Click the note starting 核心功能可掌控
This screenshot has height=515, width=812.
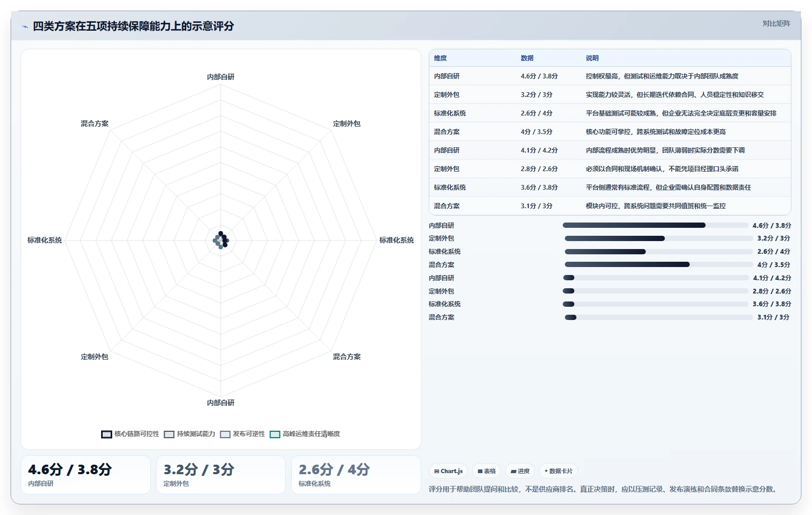click(x=656, y=132)
